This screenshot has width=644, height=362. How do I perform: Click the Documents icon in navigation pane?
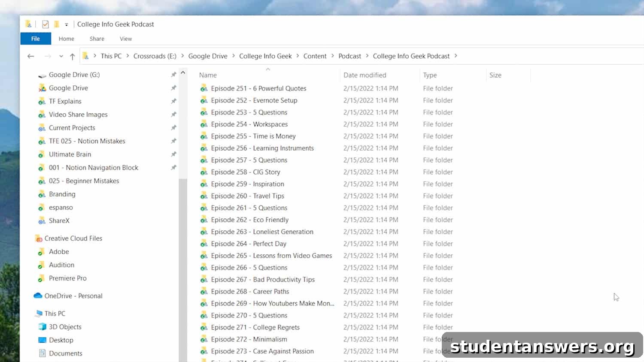click(42, 353)
